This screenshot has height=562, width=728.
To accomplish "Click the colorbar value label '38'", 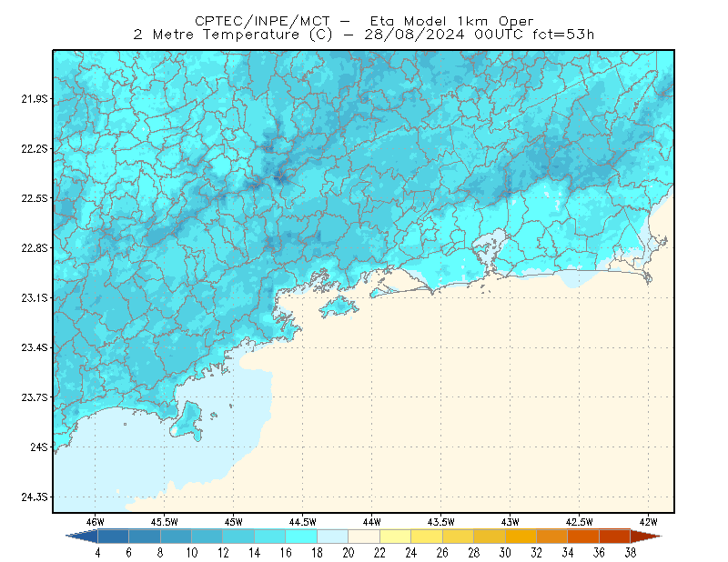I will point(630,553).
